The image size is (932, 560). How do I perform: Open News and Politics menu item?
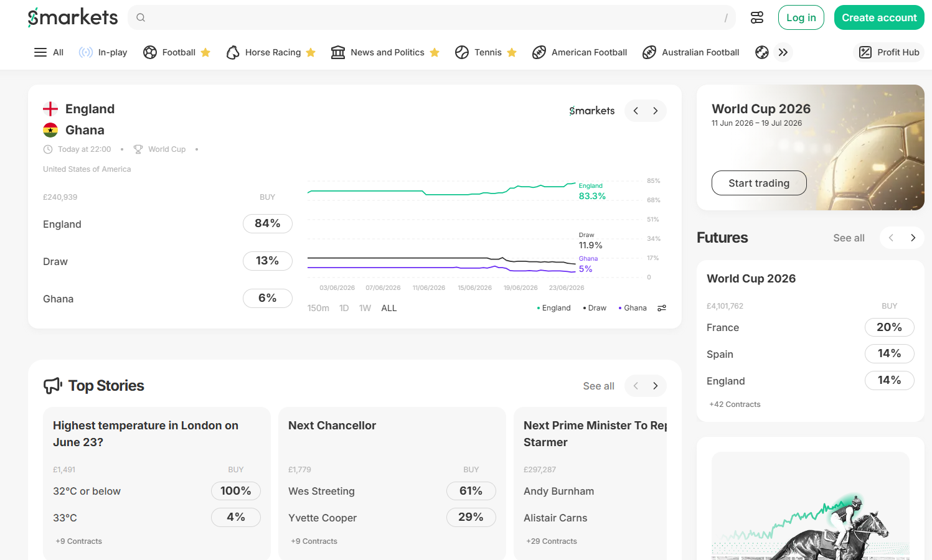click(387, 52)
